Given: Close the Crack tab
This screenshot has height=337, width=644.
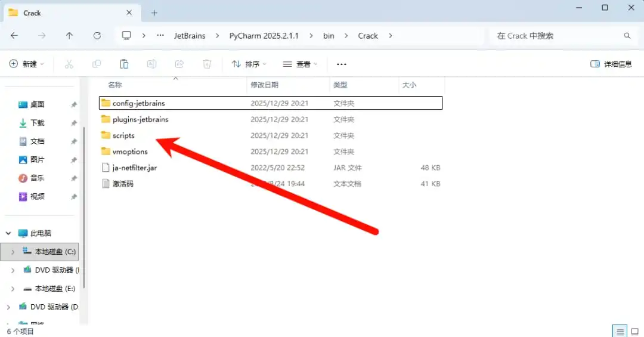Looking at the screenshot, I should (129, 13).
